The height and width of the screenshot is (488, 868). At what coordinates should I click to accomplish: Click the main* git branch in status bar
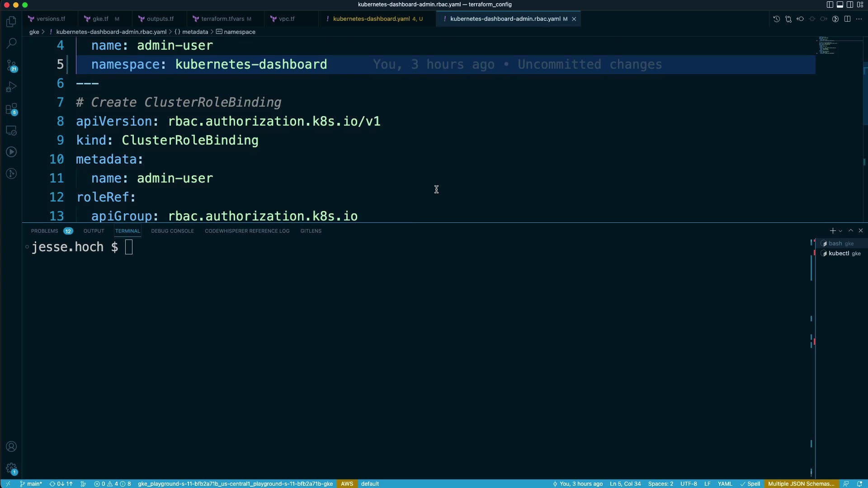31,483
